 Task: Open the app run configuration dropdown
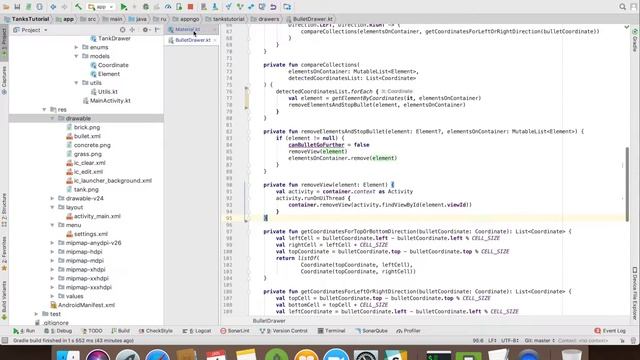[x=101, y=7]
